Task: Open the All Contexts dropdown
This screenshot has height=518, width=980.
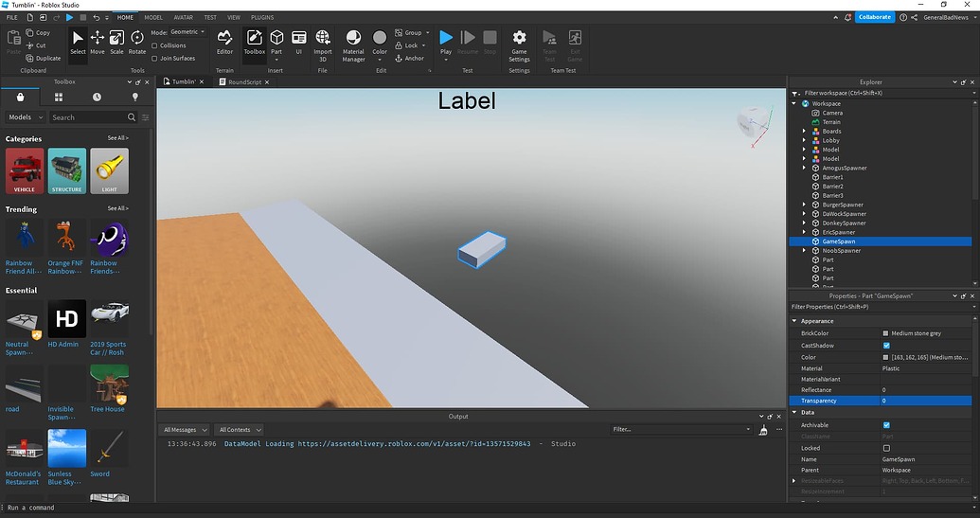Action: [x=240, y=430]
